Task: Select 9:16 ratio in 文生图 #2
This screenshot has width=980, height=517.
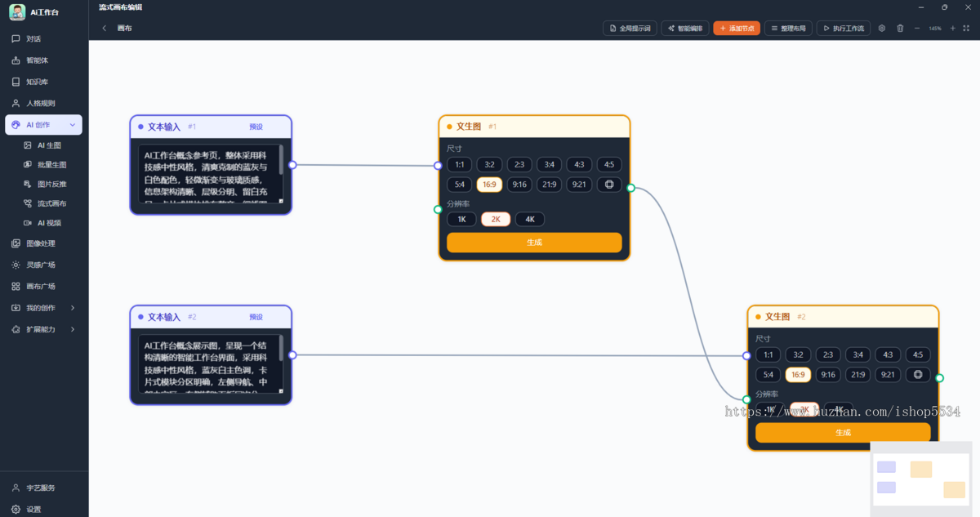Action: (828, 375)
